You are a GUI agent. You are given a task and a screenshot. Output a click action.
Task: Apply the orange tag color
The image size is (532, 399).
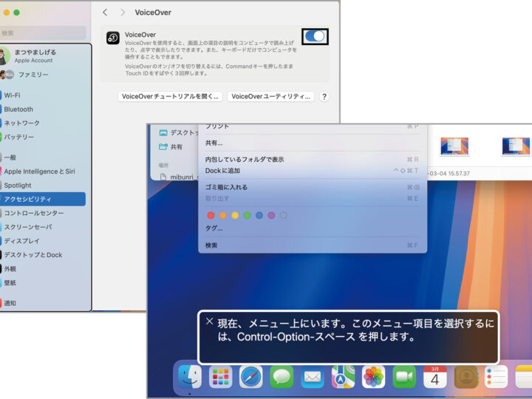pyautogui.click(x=223, y=215)
